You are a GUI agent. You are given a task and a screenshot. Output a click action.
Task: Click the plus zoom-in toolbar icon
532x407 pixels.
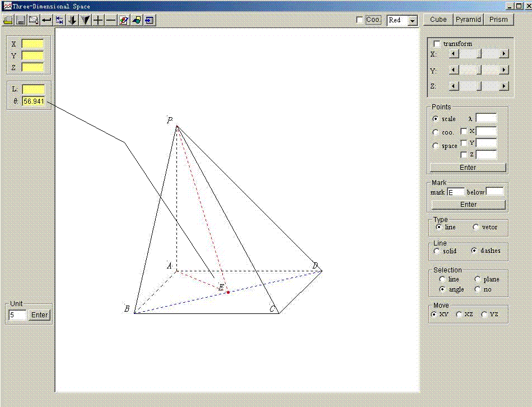coord(97,20)
